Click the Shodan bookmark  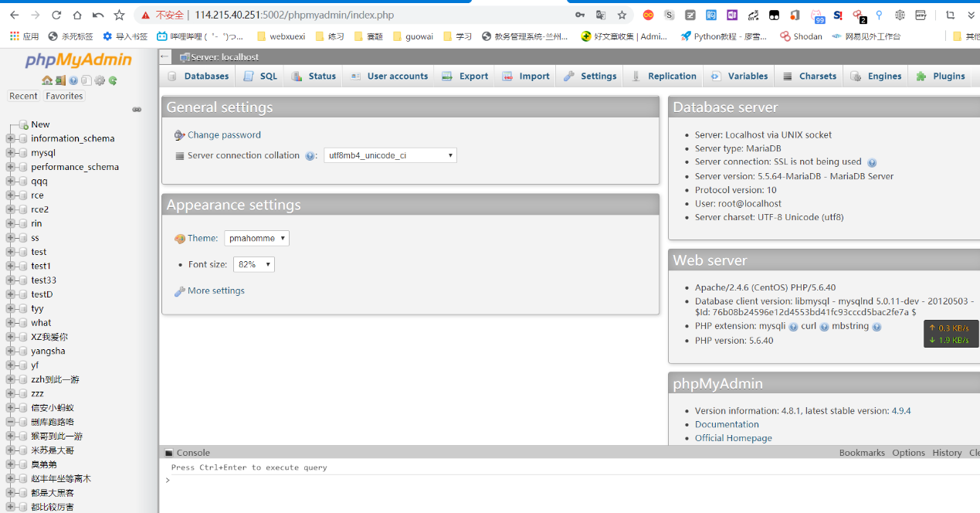[801, 36]
